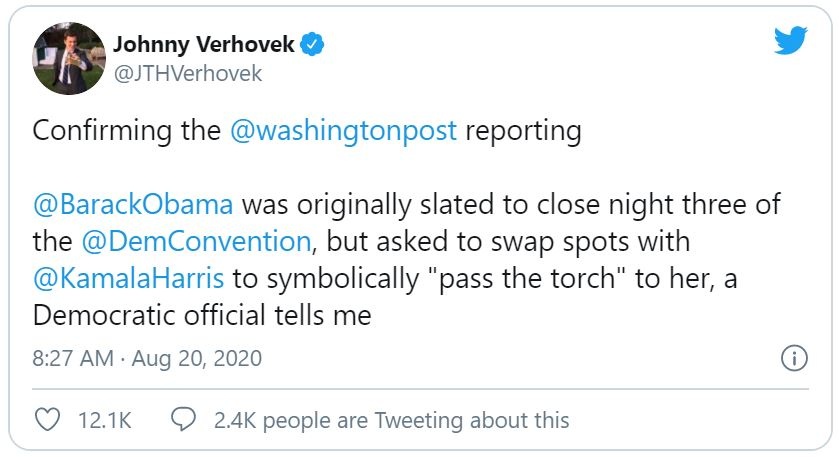
Task: Click the blue verified badge
Action: (x=312, y=44)
